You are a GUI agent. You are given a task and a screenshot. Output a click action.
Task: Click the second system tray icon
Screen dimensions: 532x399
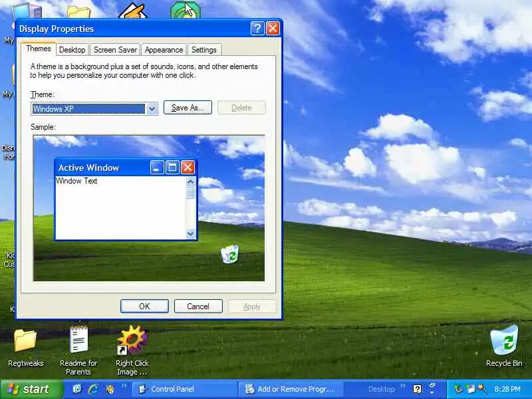pyautogui.click(x=471, y=389)
